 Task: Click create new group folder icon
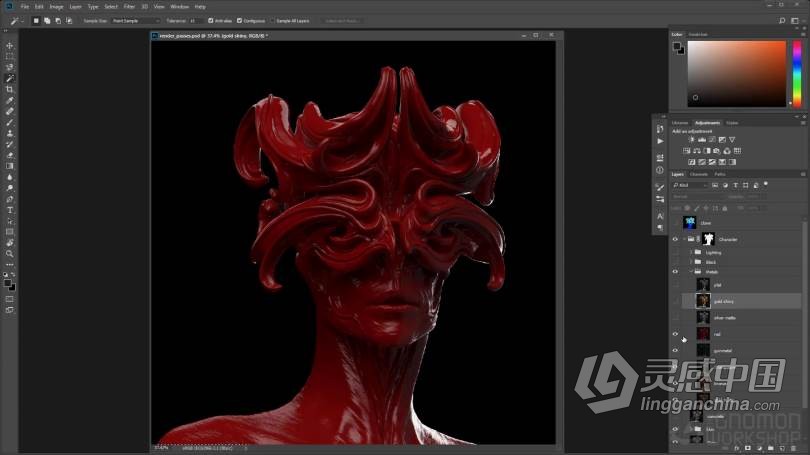(771, 448)
